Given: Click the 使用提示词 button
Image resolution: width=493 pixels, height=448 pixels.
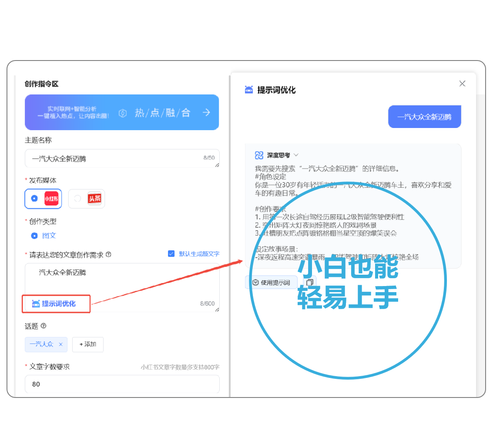Looking at the screenshot, I should (271, 282).
